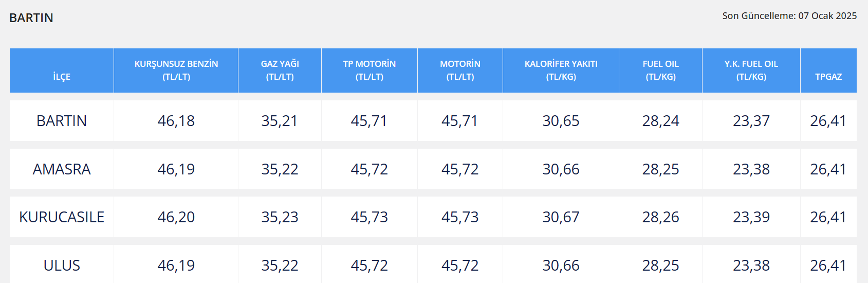Select the KURŞUNSUZ BENZİN column header

(x=176, y=70)
